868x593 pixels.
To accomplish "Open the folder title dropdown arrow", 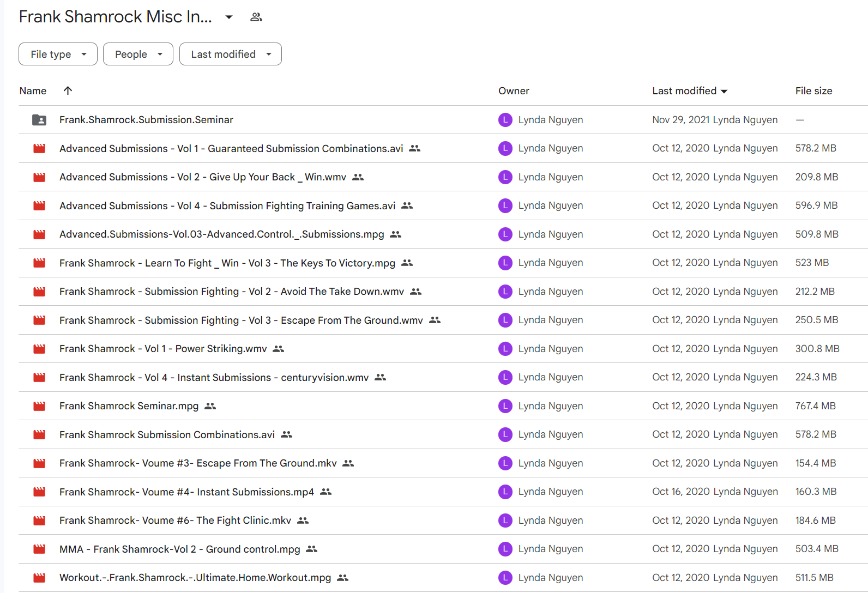I will [x=229, y=17].
